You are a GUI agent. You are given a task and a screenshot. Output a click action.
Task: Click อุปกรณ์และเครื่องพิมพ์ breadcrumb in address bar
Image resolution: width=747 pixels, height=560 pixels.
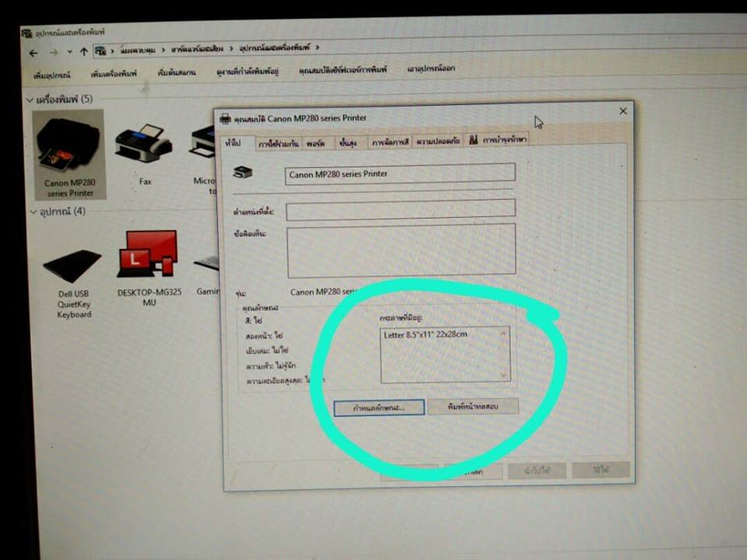275,47
